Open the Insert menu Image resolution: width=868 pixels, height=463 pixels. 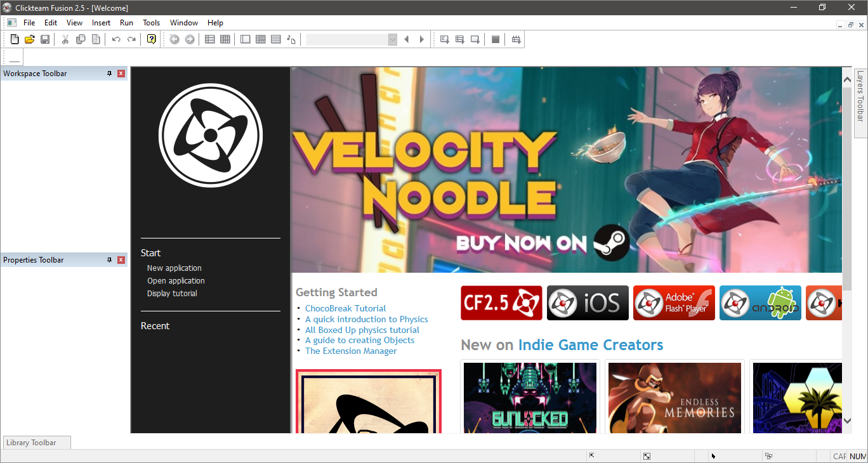[102, 23]
